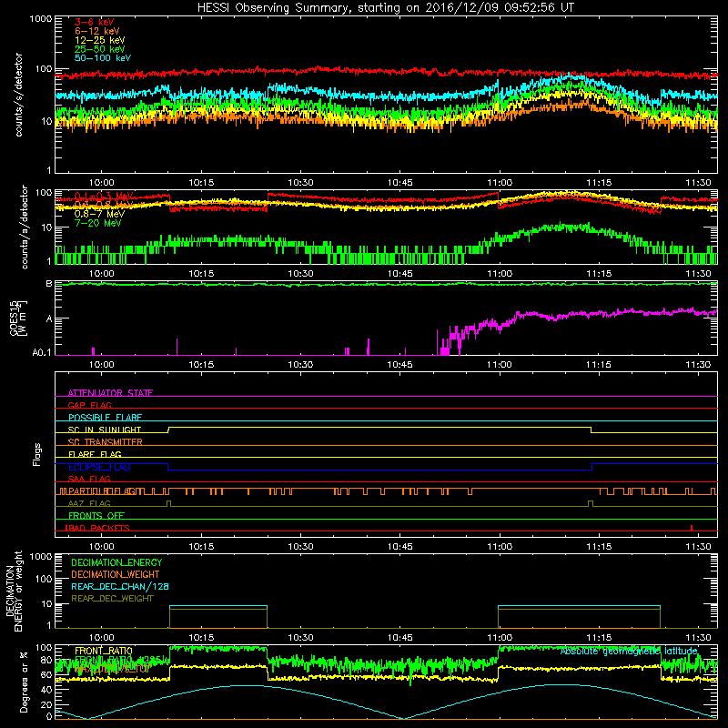The image size is (728, 728).
Task: Click the orange 6-12 keV legend label
Action: pyautogui.click(x=96, y=31)
